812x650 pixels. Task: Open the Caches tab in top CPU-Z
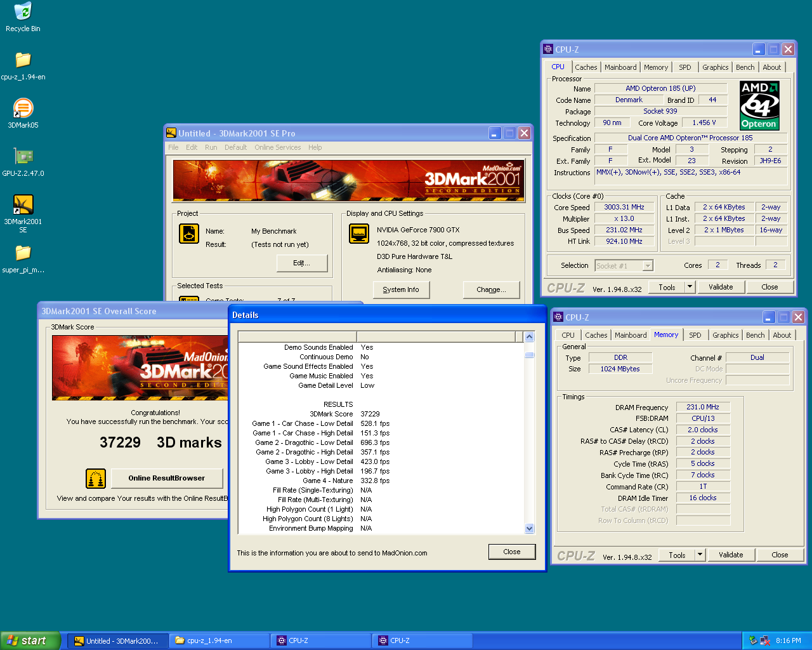(586, 67)
